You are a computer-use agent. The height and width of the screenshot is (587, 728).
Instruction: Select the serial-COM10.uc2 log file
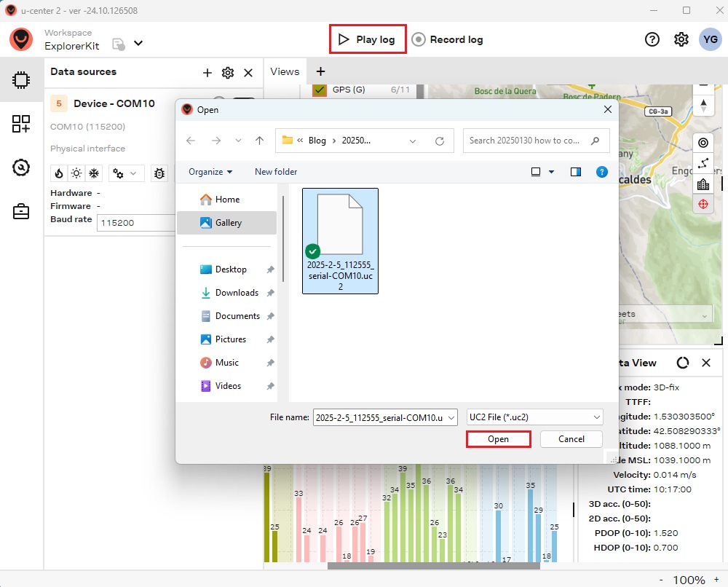340,240
